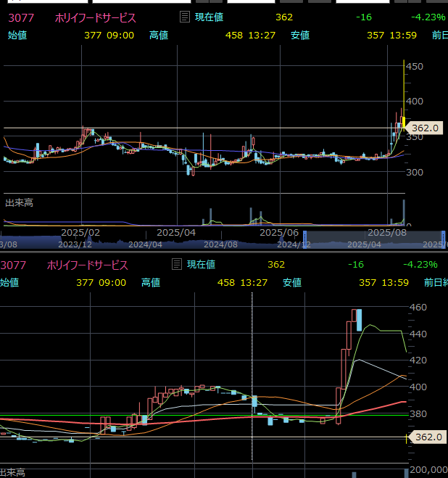Click the 380 price axis label
The height and width of the screenshot is (478, 448).
[x=418, y=413]
